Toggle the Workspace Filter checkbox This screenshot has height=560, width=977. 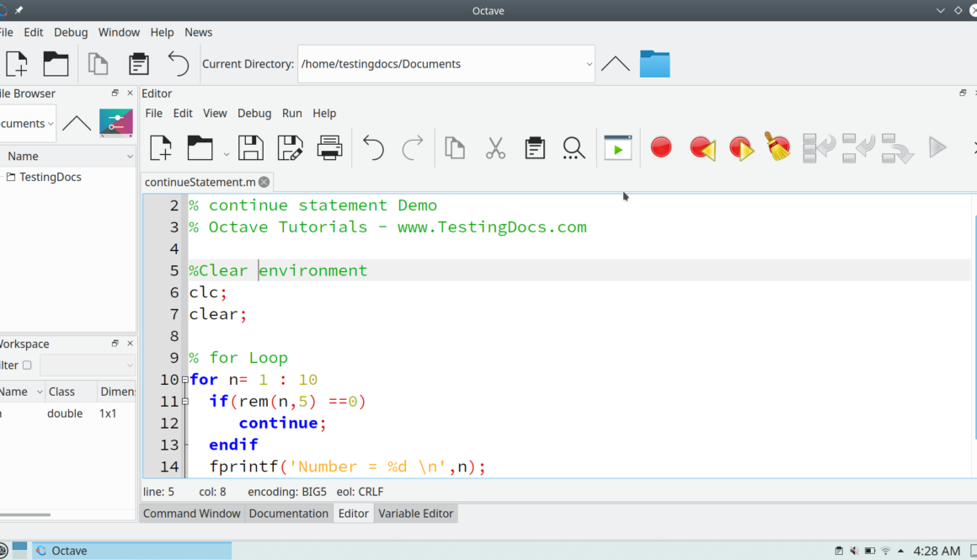click(x=27, y=365)
